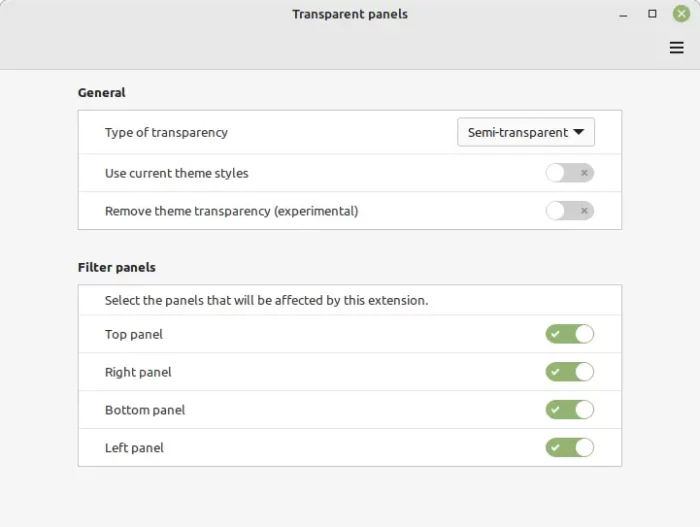
Task: Click the Remove theme transparency (experimental) label
Action: pyautogui.click(x=231, y=211)
